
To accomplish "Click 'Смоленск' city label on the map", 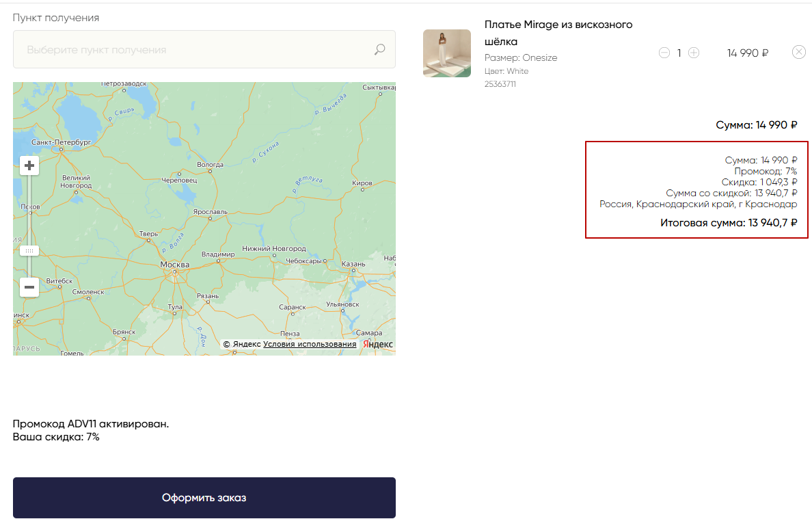I will click(88, 291).
